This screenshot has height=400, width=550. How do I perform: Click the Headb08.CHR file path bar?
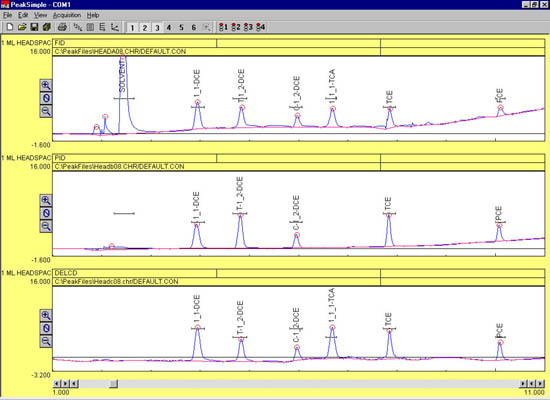[216, 166]
